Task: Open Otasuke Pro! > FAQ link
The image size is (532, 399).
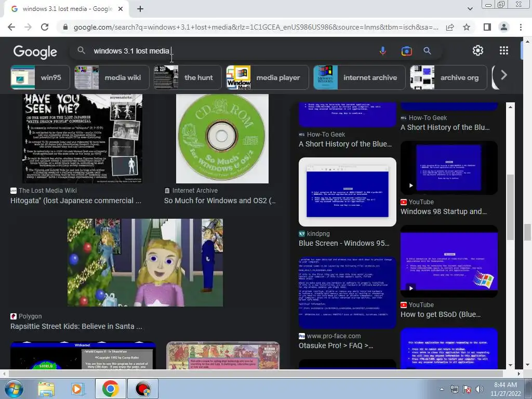Action: click(336, 345)
